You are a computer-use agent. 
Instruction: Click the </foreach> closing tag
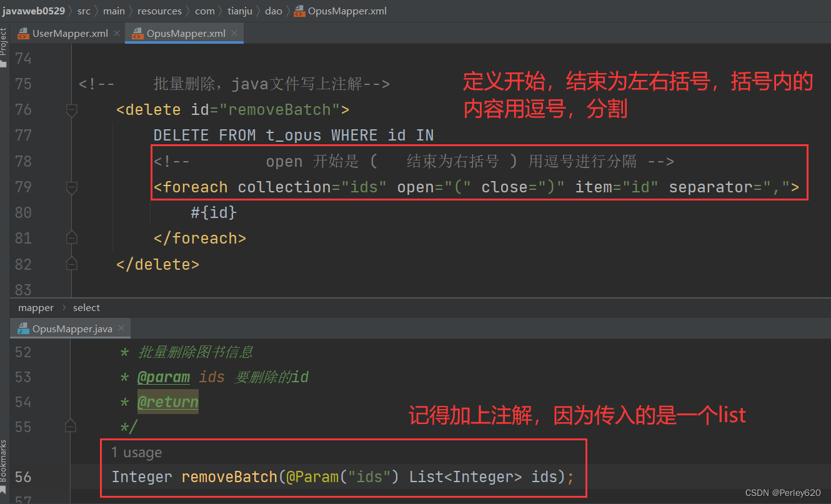[x=200, y=238]
